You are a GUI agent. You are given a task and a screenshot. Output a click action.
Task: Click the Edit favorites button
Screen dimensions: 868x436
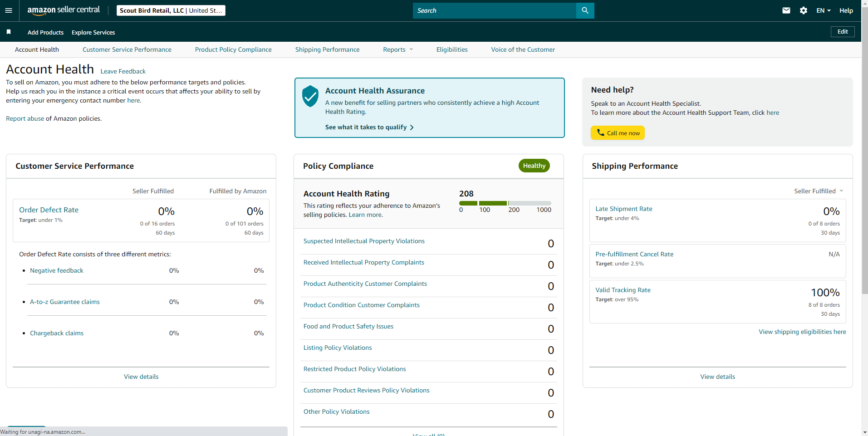pos(843,32)
